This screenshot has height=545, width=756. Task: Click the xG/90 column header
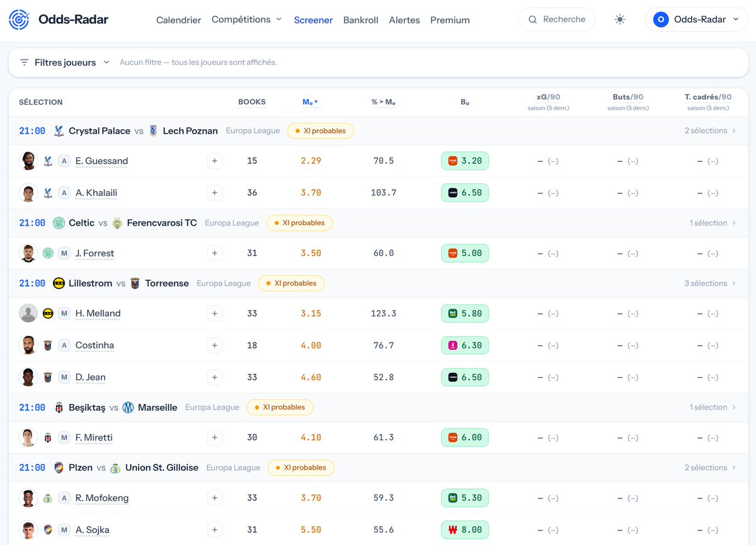[548, 97]
